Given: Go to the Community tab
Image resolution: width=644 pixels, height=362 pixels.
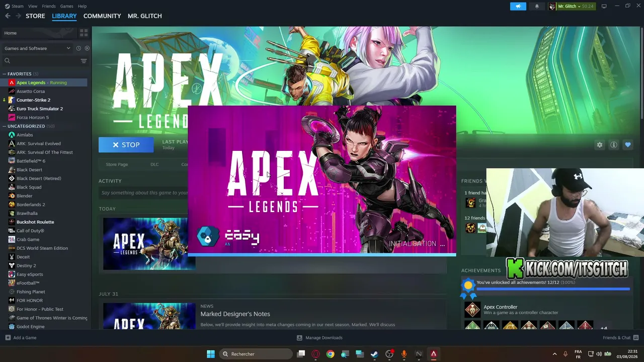Looking at the screenshot, I should pyautogui.click(x=102, y=16).
